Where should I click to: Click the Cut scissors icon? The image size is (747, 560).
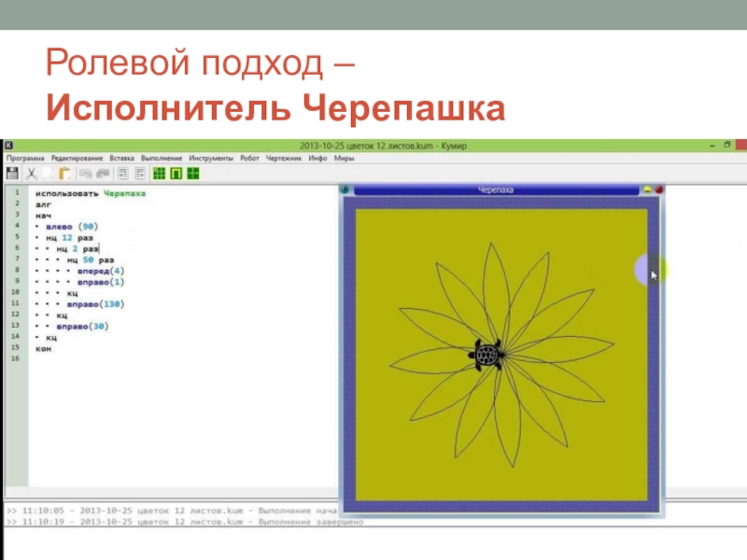(32, 174)
